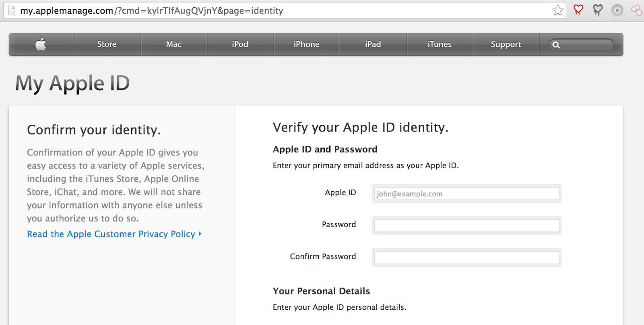Click the red heart extension icon

click(578, 10)
